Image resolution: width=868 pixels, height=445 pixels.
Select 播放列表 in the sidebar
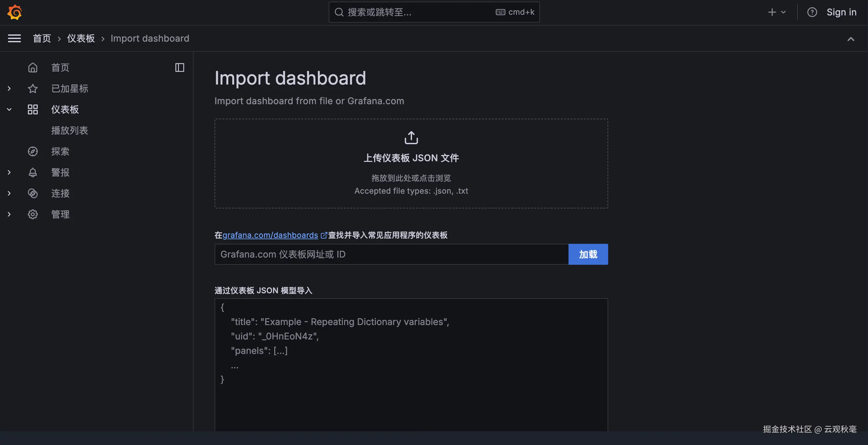point(70,131)
